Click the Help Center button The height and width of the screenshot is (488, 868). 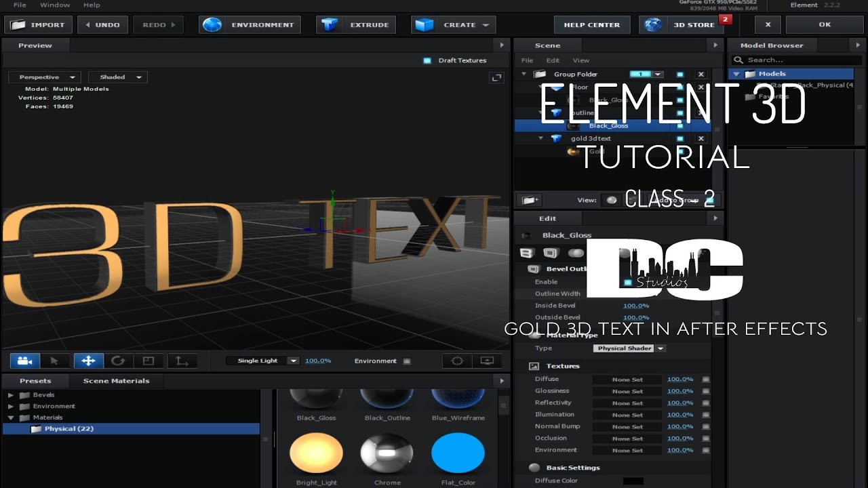tap(592, 25)
